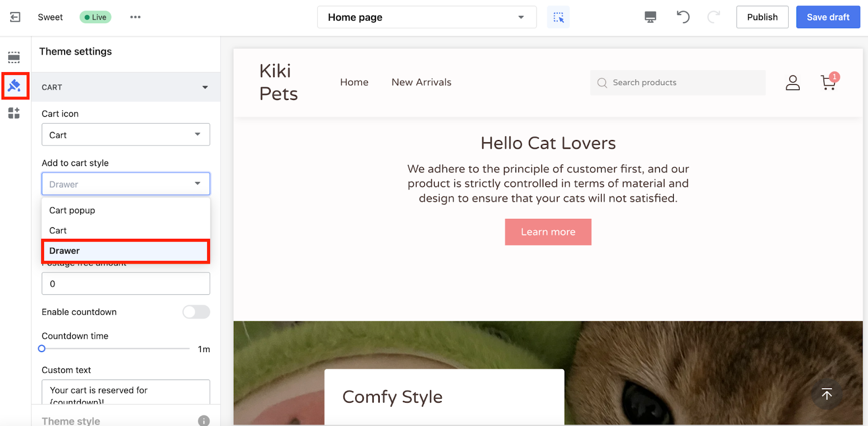Select Cart popup option

(x=126, y=211)
